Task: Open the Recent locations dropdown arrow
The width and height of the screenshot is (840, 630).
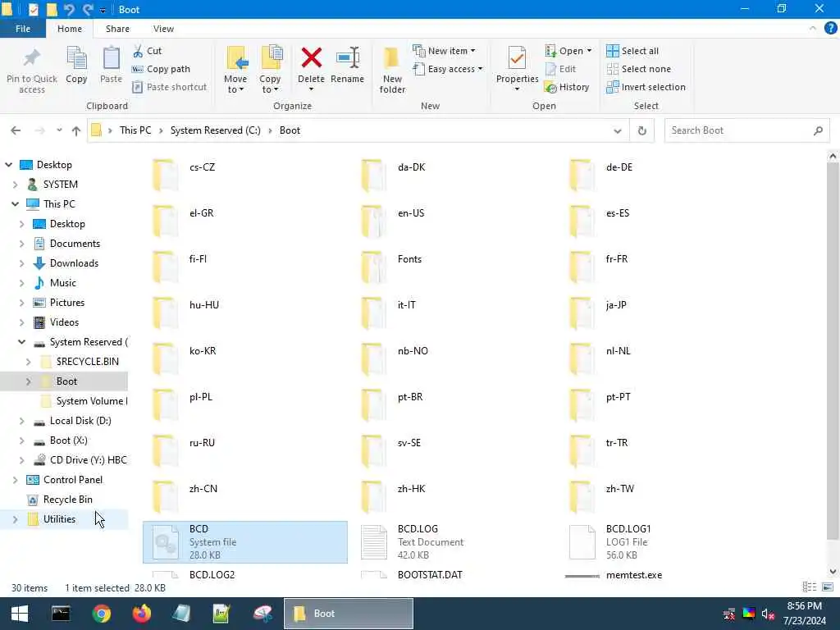Action: (59, 130)
